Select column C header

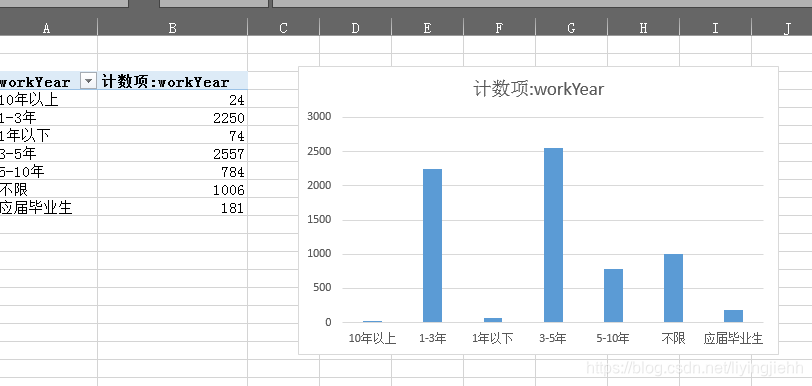pos(283,27)
